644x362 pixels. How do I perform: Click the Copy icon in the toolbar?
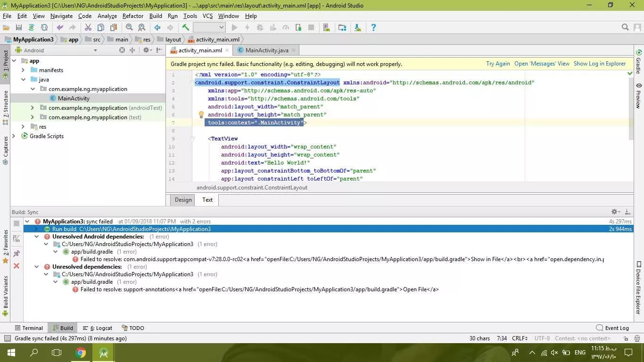pyautogui.click(x=101, y=28)
